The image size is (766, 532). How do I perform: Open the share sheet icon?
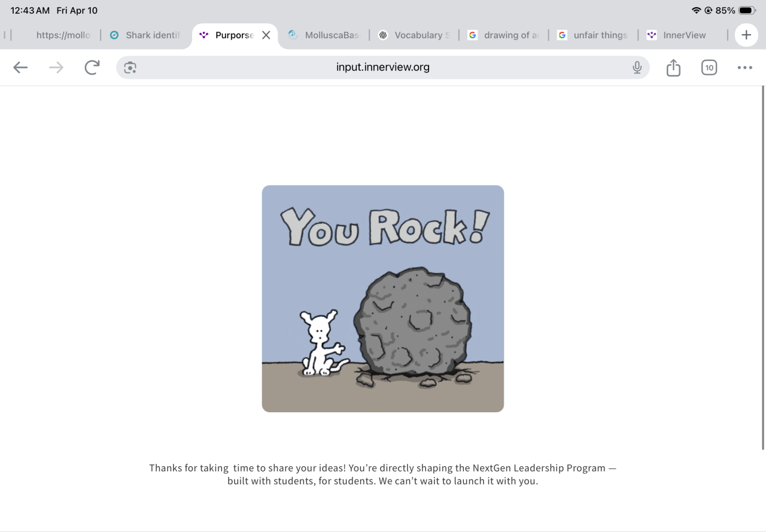coord(673,67)
